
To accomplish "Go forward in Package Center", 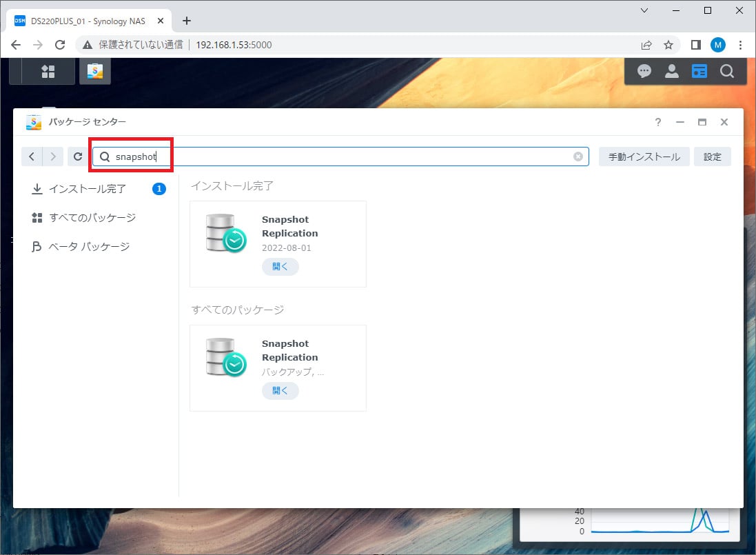I will [53, 157].
